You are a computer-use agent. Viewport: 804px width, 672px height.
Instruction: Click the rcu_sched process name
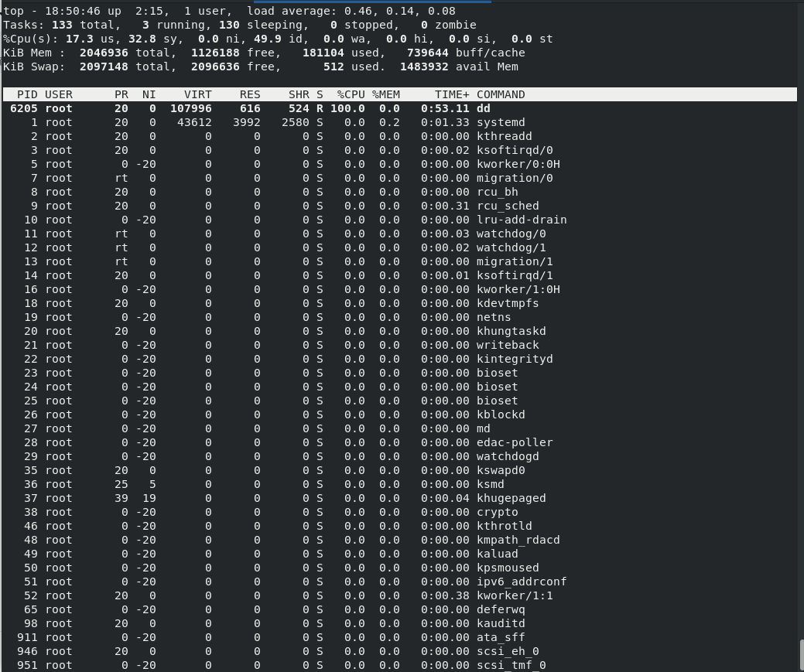coord(508,206)
